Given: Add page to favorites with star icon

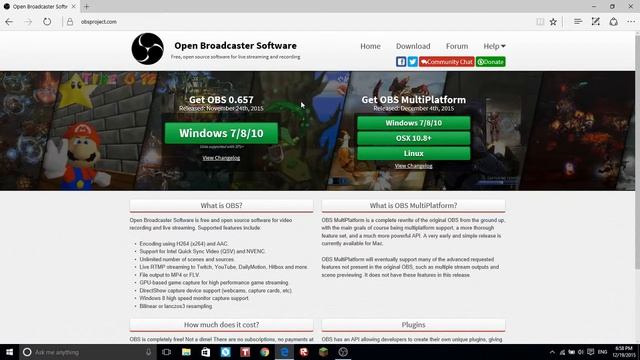Looking at the screenshot, I should point(553,22).
